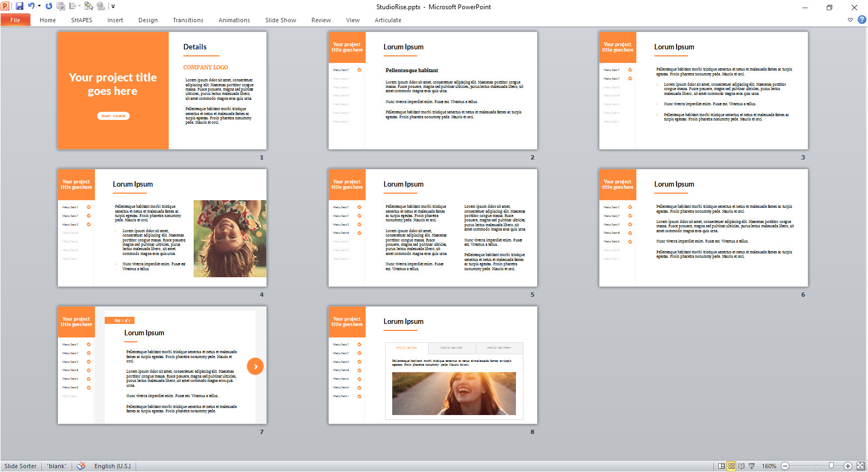Open the File tab

click(x=15, y=20)
